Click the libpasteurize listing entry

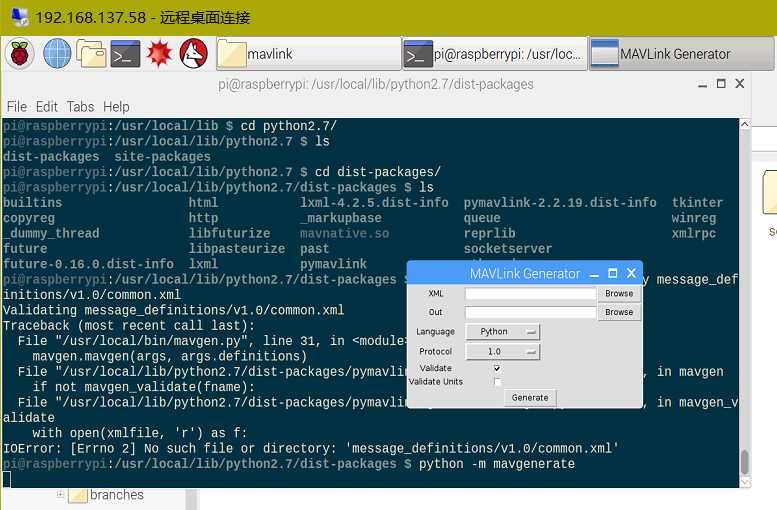(x=237, y=249)
